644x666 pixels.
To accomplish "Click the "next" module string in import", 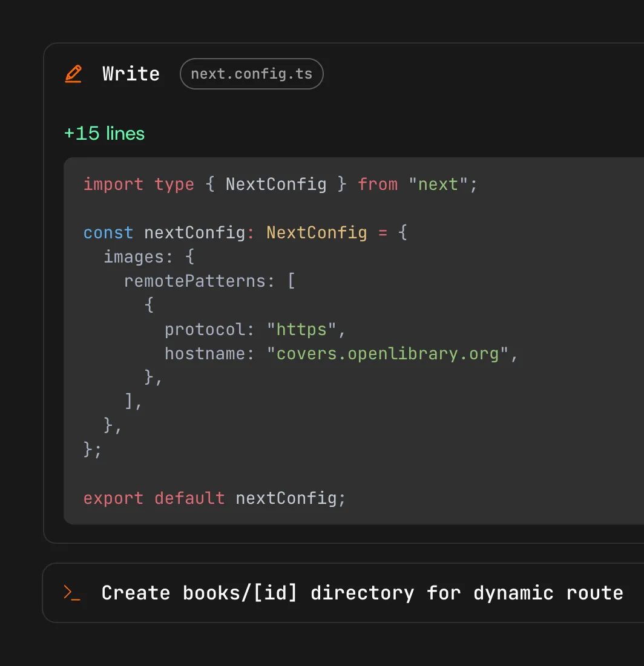I will pos(438,184).
